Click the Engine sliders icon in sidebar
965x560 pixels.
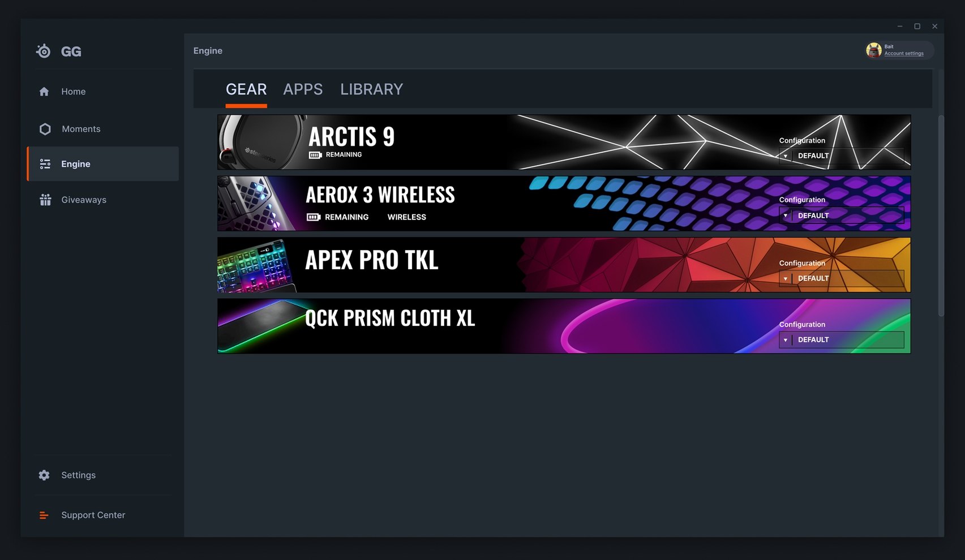coord(45,164)
